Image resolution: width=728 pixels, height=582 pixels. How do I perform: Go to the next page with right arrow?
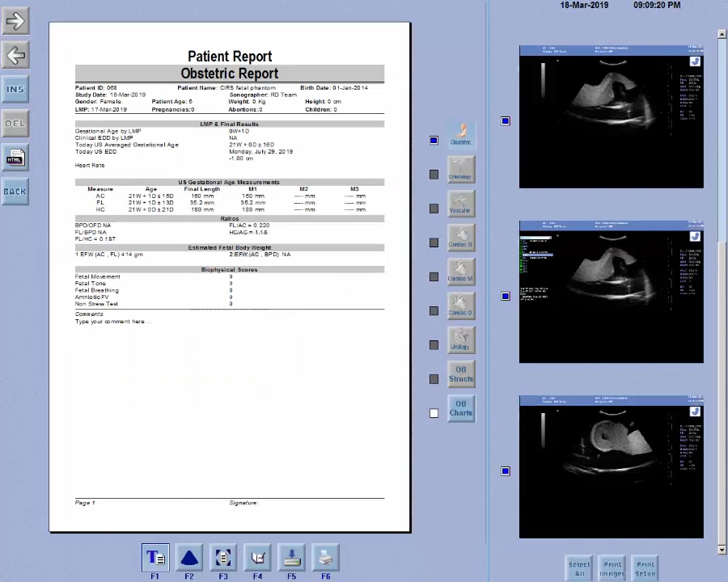15,22
